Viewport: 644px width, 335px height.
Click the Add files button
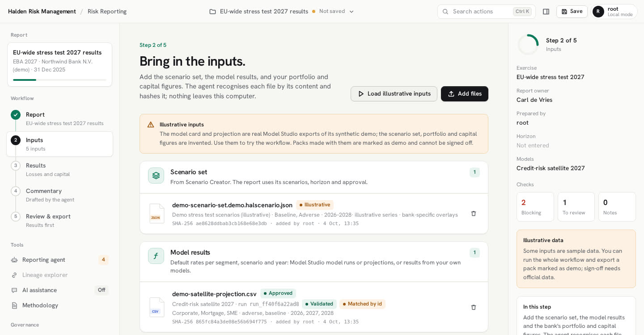[465, 94]
